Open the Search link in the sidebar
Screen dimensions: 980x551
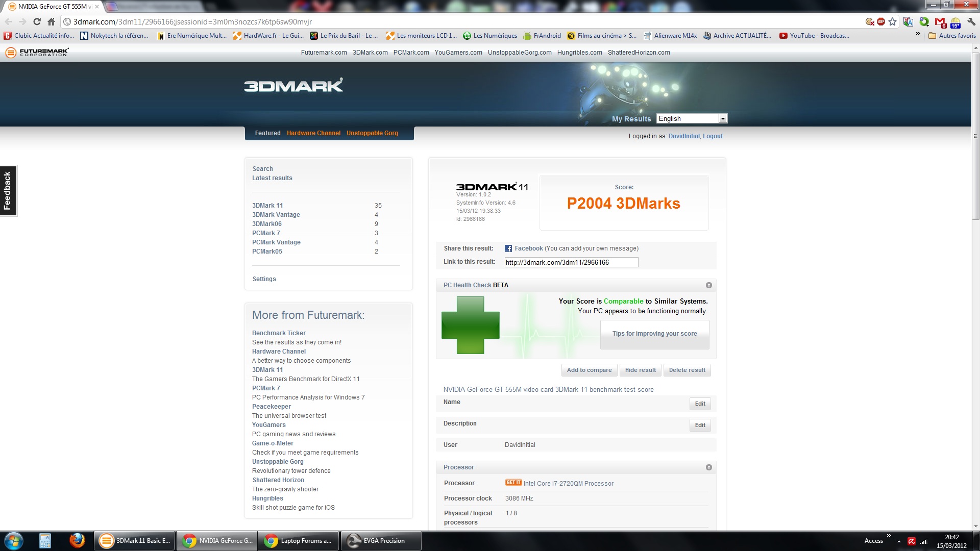tap(262, 169)
